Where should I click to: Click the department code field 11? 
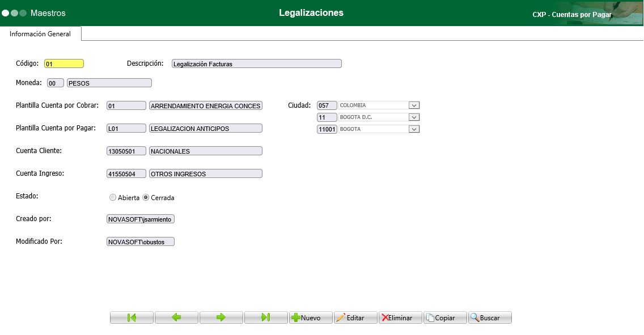[x=327, y=117]
